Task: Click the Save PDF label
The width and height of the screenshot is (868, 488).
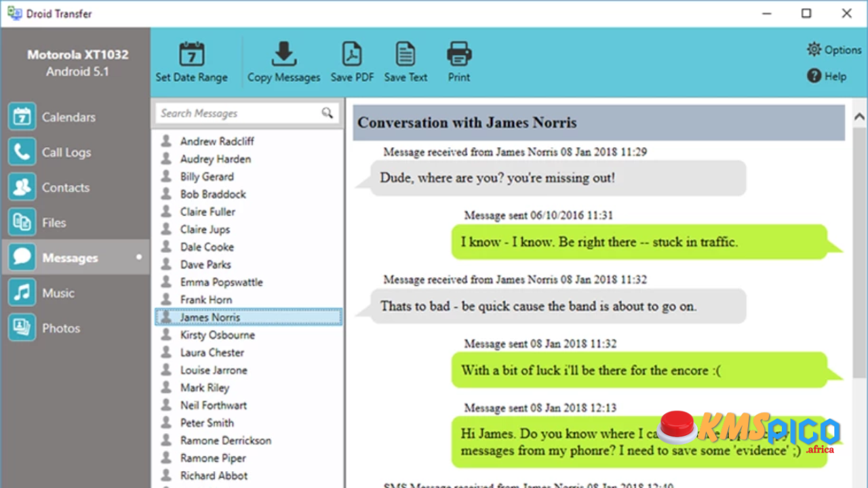Action: tap(352, 77)
